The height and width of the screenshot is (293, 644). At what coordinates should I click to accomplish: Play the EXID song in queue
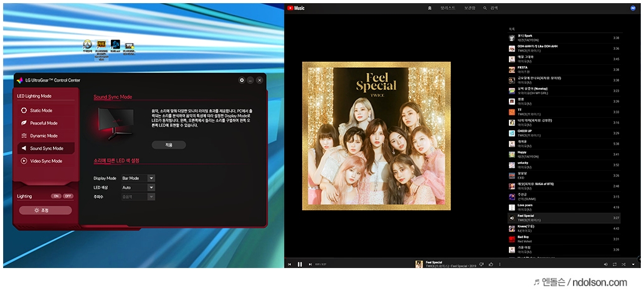564,175
